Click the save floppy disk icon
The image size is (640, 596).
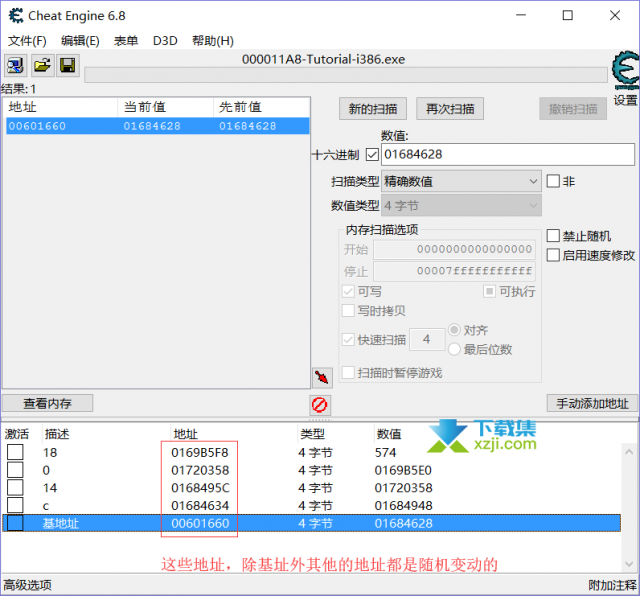coord(67,65)
